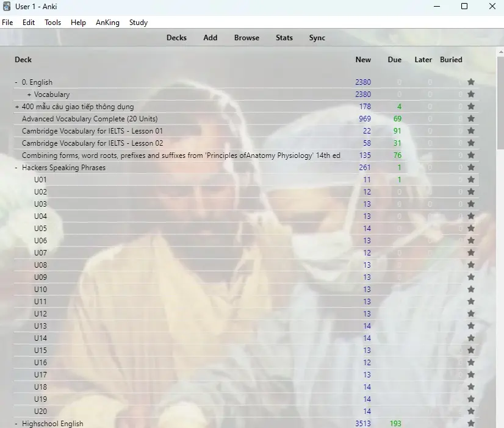The width and height of the screenshot is (504, 428).
Task: Open Cambridge Vocabulary for IELTS - Lesson 01
Action: [92, 131]
